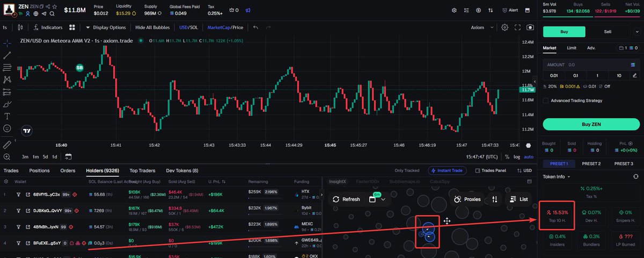Select the XABCD pattern tool
The image size is (644, 258).
click(7, 80)
